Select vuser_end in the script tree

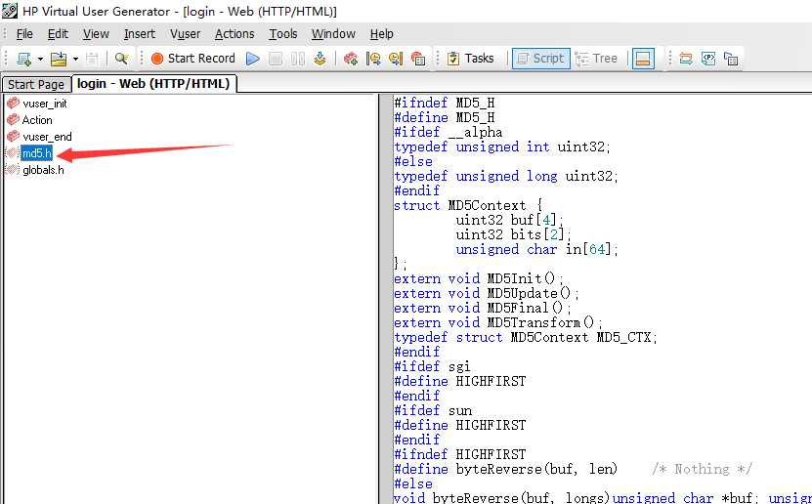coord(47,137)
